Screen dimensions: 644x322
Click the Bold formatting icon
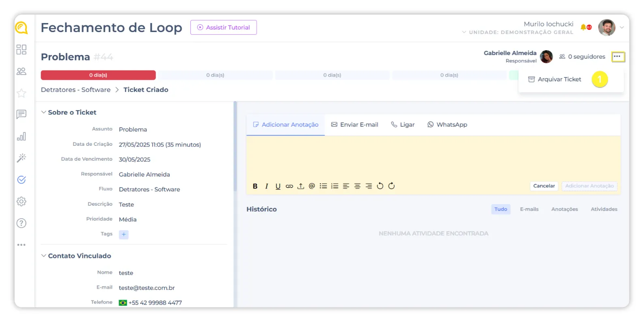coord(255,186)
